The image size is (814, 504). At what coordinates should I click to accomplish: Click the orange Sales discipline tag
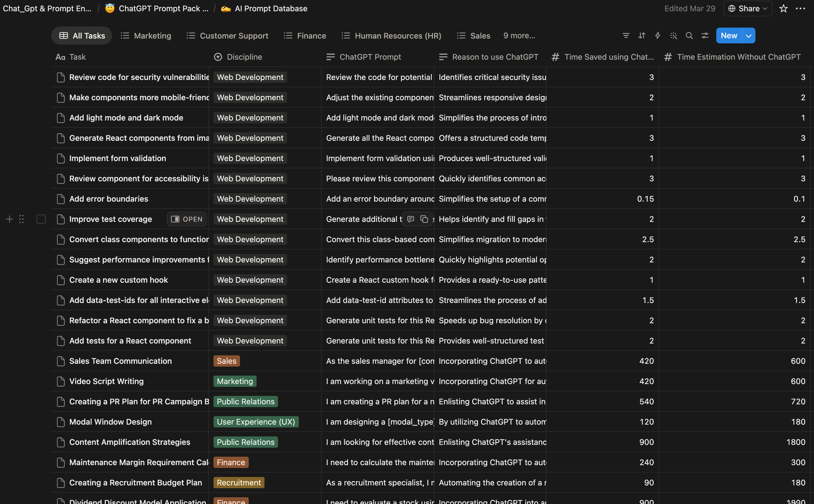click(227, 361)
